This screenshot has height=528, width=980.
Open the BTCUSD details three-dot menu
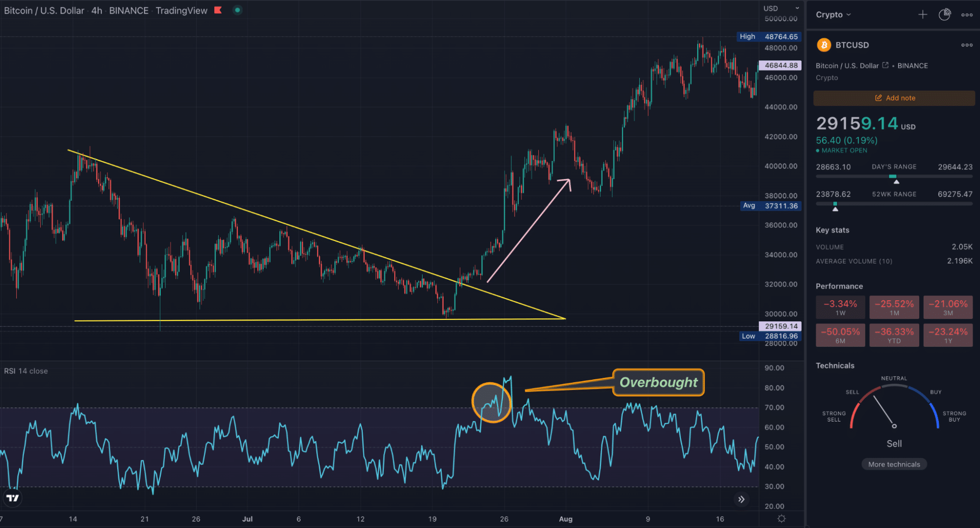(967, 45)
